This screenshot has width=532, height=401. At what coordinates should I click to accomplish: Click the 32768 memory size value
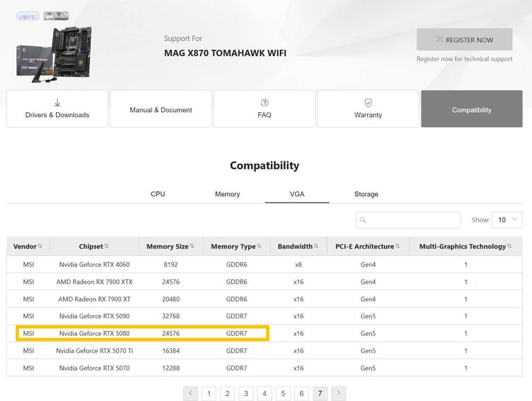click(x=170, y=316)
